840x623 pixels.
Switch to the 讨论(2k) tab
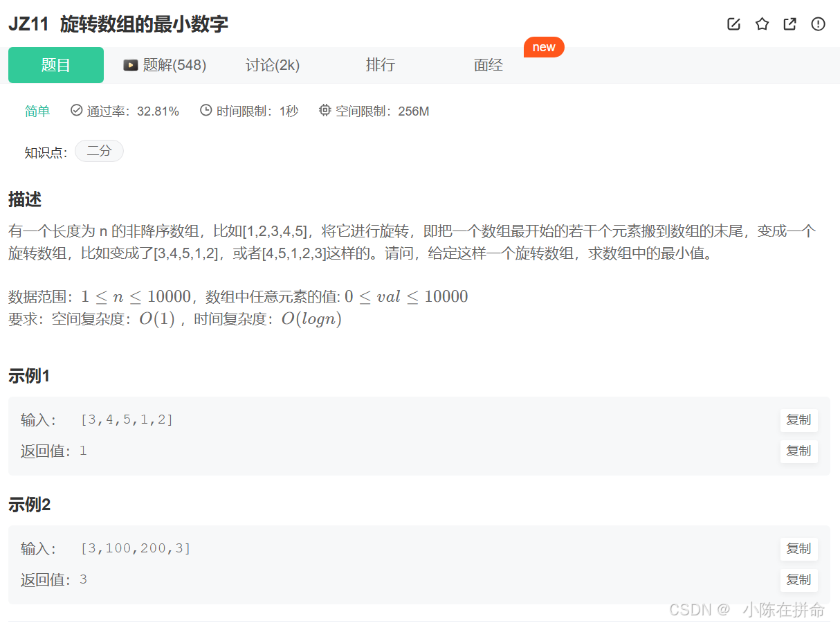tap(273, 65)
